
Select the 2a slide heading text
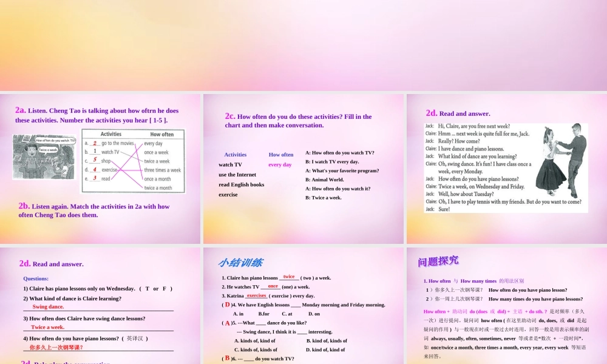tap(97, 115)
